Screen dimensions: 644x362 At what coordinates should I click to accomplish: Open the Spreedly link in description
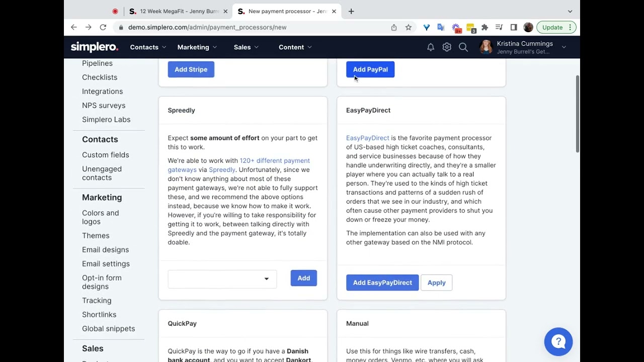click(222, 170)
